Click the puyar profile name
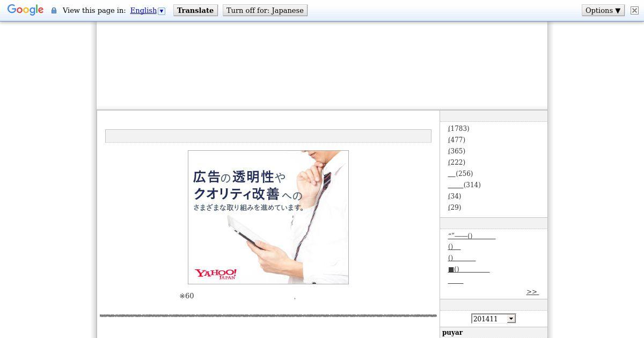 pos(452,333)
